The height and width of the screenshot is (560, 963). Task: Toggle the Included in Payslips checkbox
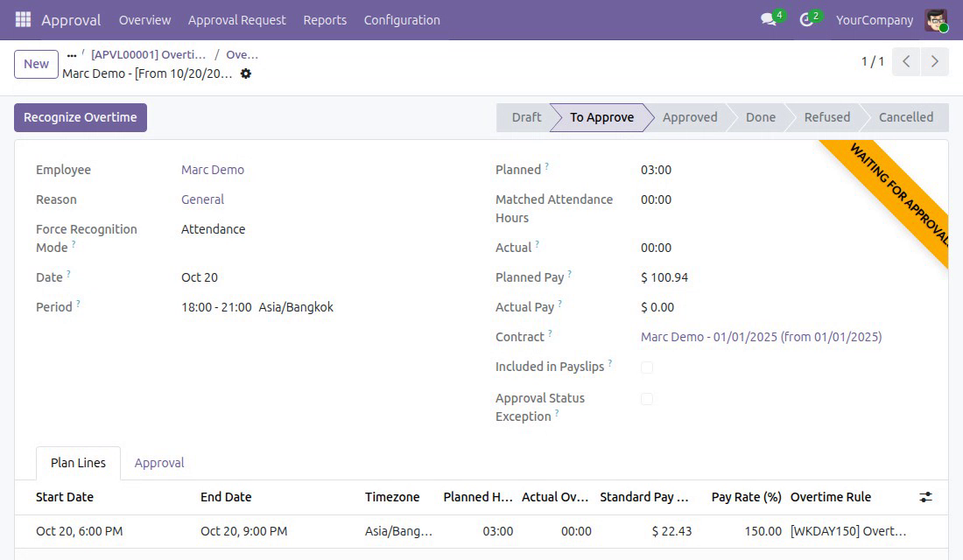(x=647, y=367)
